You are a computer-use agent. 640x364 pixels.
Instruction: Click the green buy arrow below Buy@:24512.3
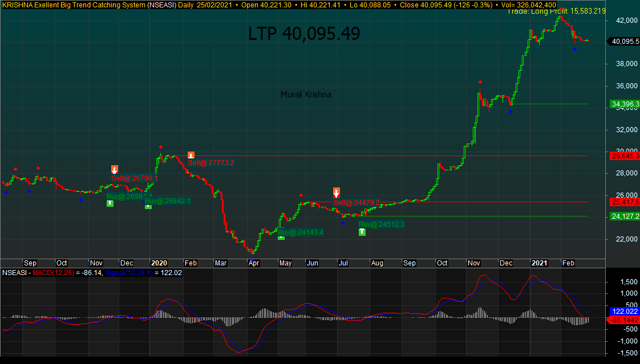pos(362,232)
